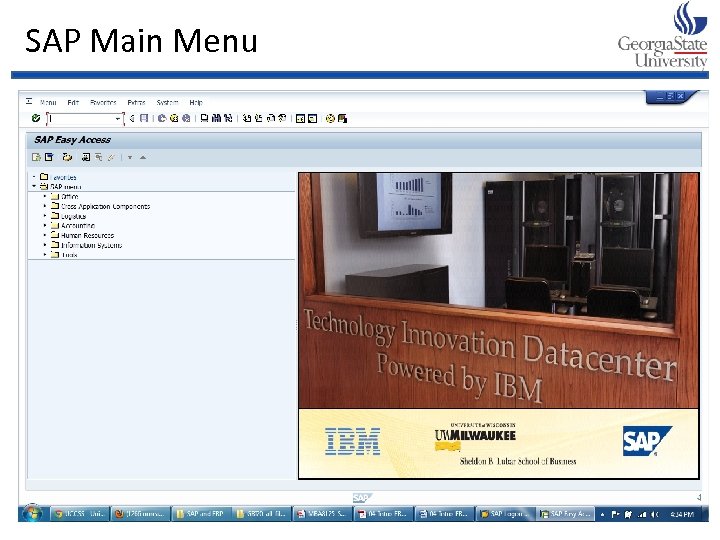Screen dimensions: 720x540
Task: Click the User Menu icon under SAP Easy Access
Action: (36, 157)
